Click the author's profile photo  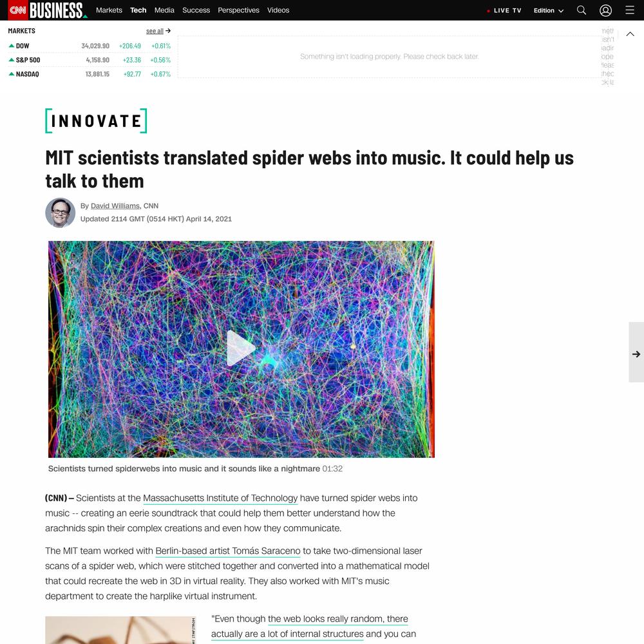[x=61, y=213]
